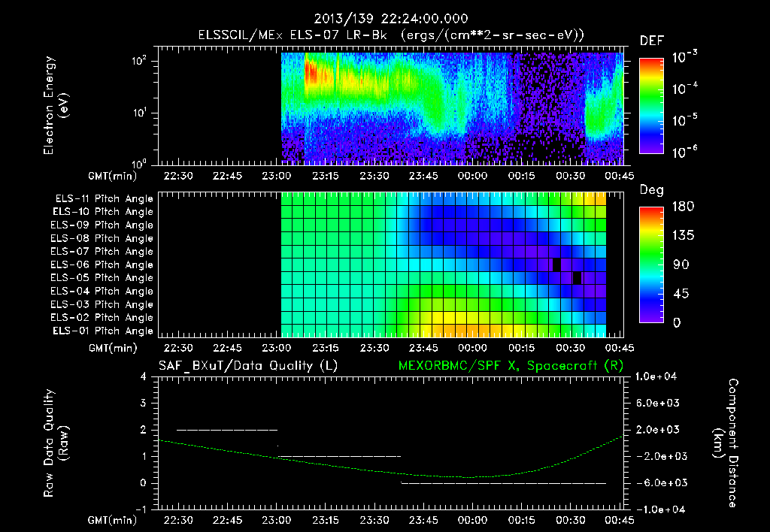Click the Raw Data Quality (Raw) axis label
Screen dimensions: 770x532
pos(55,443)
